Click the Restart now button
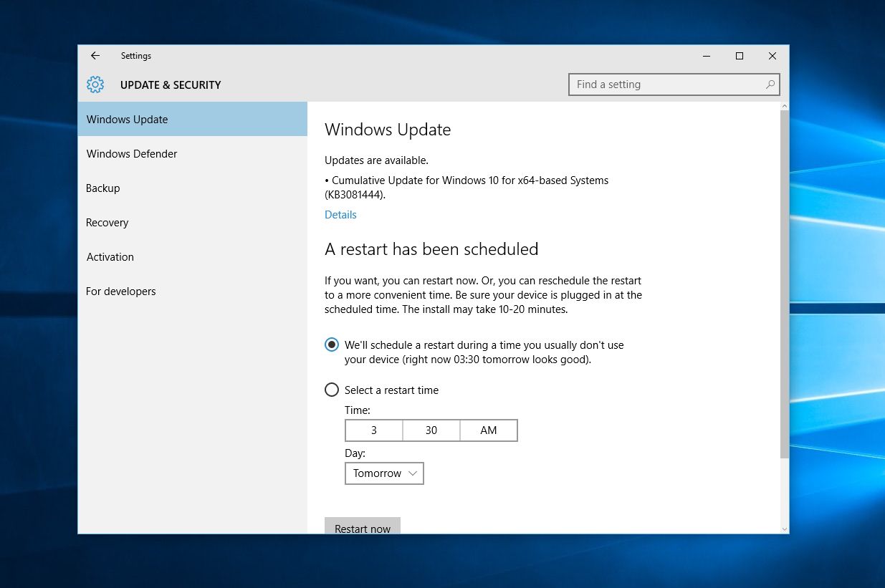Image resolution: width=885 pixels, height=588 pixels. 363,526
